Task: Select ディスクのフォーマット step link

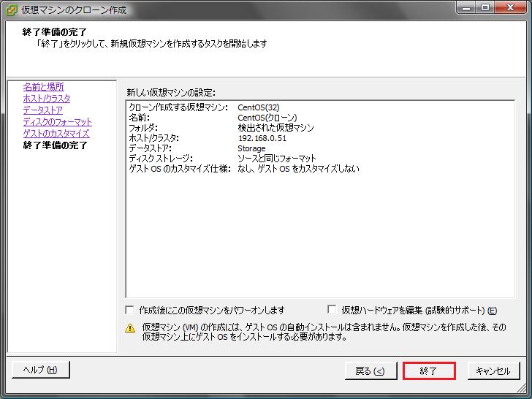Action: pyautogui.click(x=57, y=122)
